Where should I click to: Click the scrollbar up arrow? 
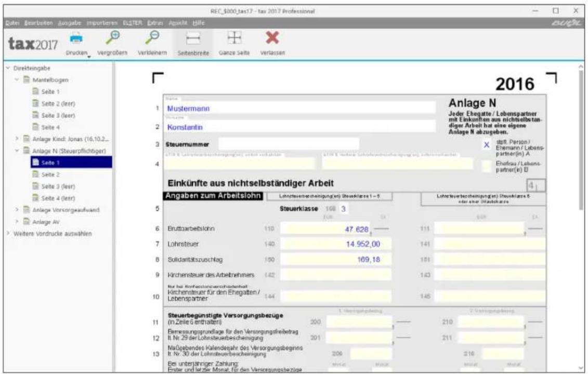point(581,66)
